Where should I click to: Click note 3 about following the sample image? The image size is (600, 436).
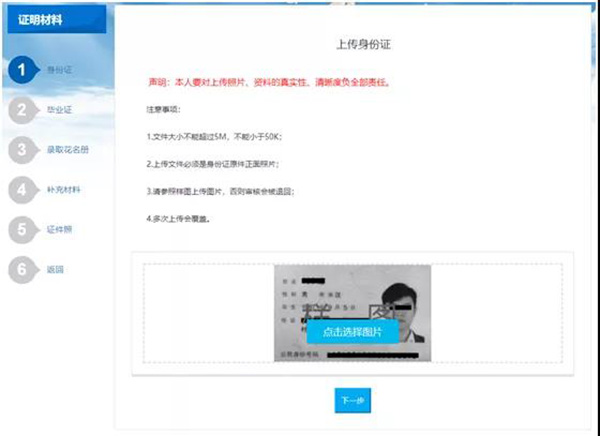[220, 192]
